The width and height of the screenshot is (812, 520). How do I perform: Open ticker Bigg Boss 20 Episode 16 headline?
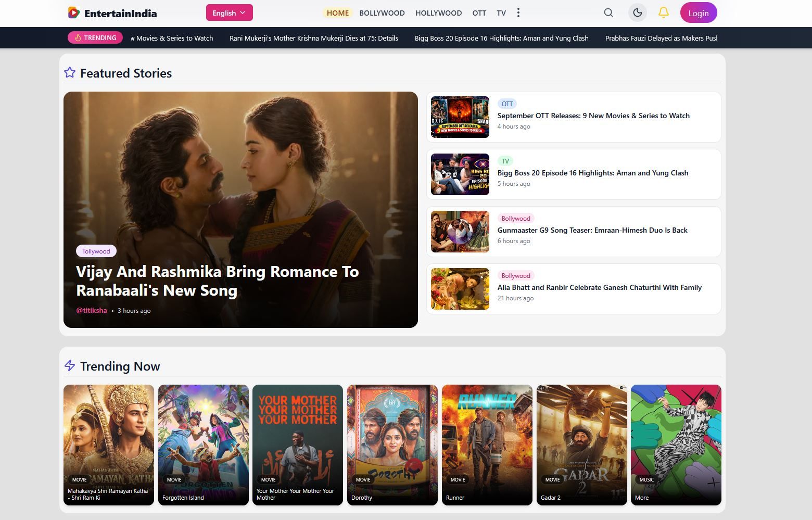pyautogui.click(x=502, y=38)
